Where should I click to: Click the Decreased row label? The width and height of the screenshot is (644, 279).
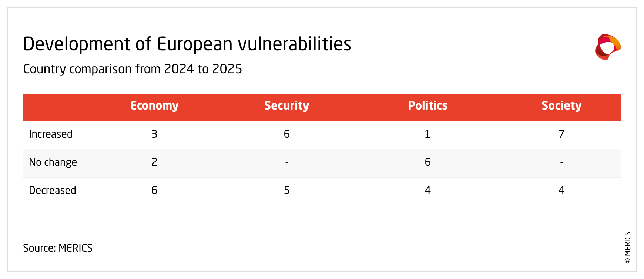pos(53,190)
